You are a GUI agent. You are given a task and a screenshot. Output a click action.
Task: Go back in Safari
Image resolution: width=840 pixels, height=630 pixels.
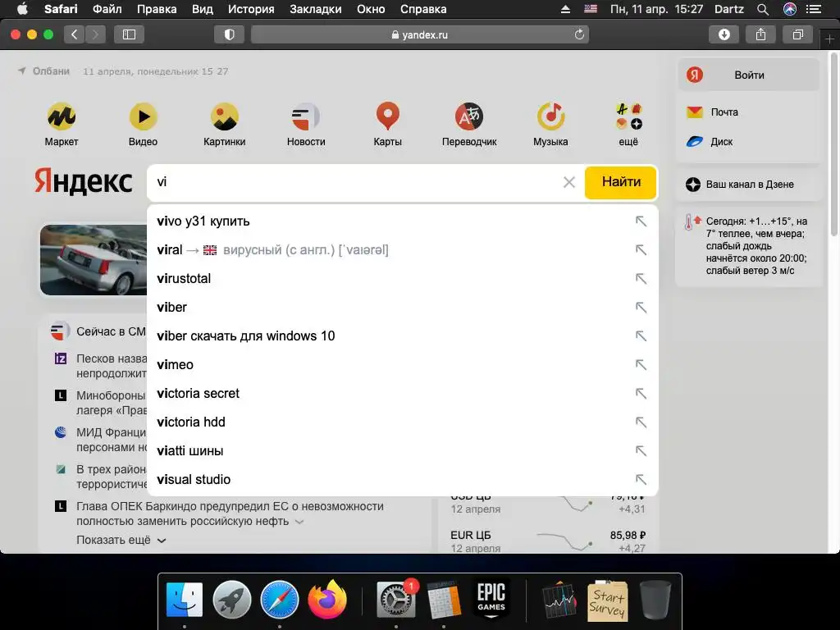pos(75,34)
